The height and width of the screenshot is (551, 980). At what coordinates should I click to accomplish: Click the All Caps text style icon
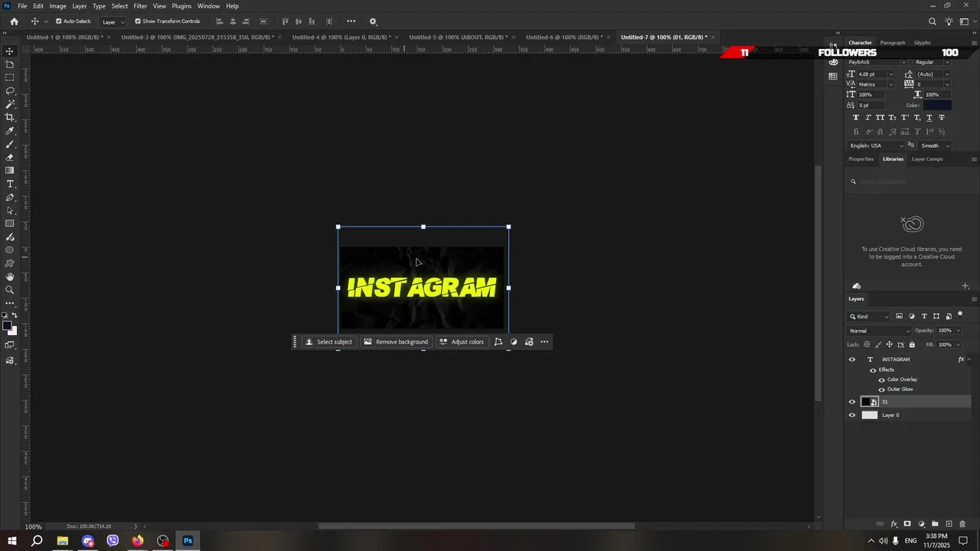(880, 118)
